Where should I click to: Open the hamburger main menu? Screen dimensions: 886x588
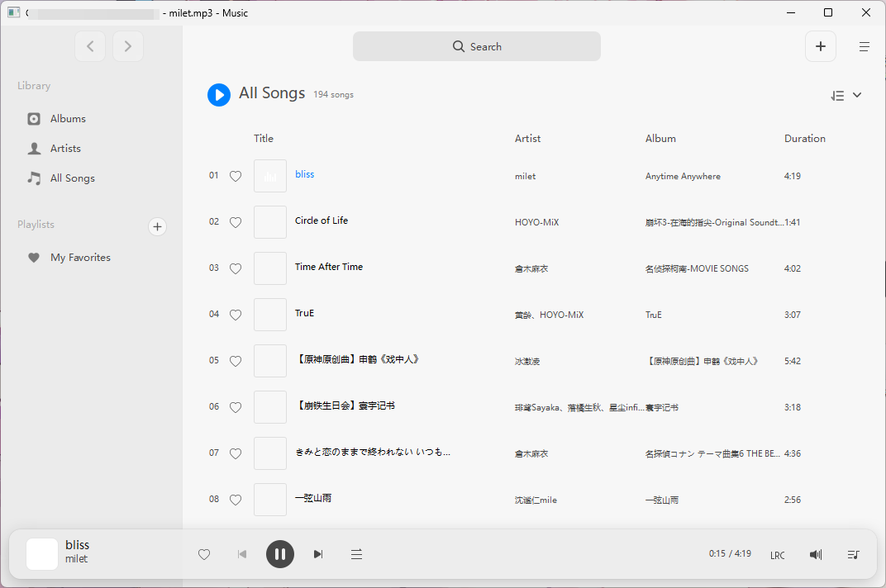pos(864,47)
